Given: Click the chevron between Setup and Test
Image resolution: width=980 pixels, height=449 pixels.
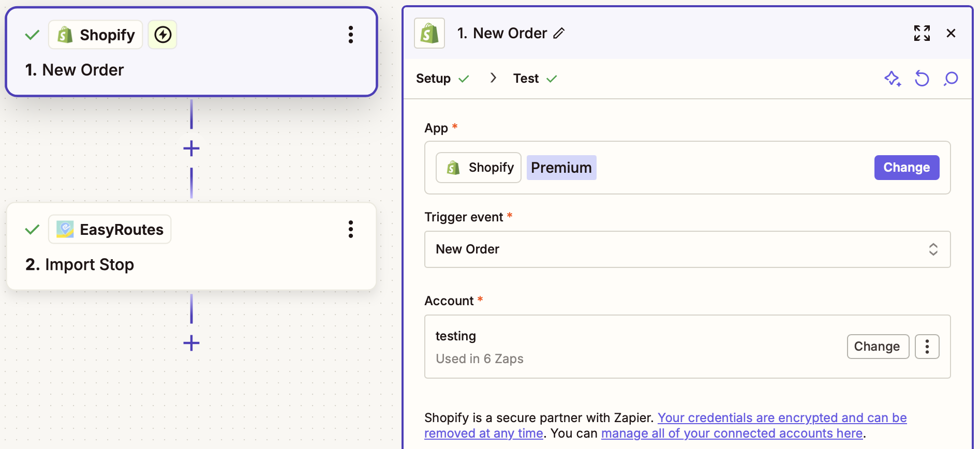Looking at the screenshot, I should [x=493, y=78].
